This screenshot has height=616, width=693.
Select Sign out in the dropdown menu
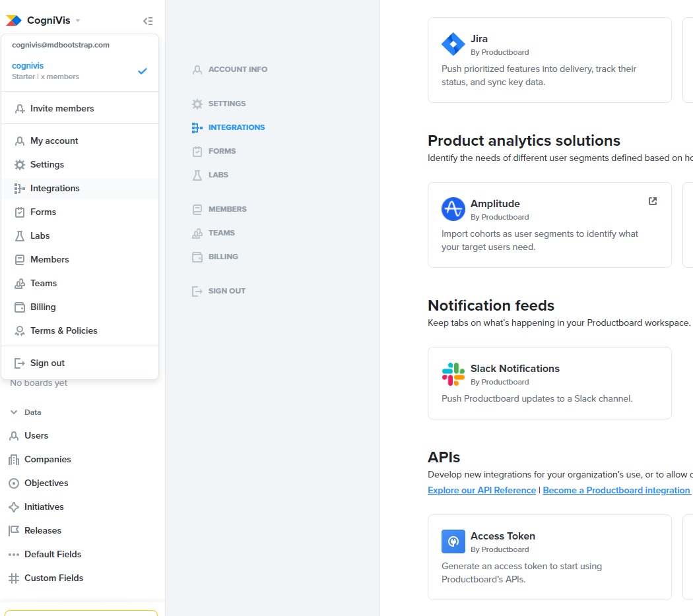(48, 363)
